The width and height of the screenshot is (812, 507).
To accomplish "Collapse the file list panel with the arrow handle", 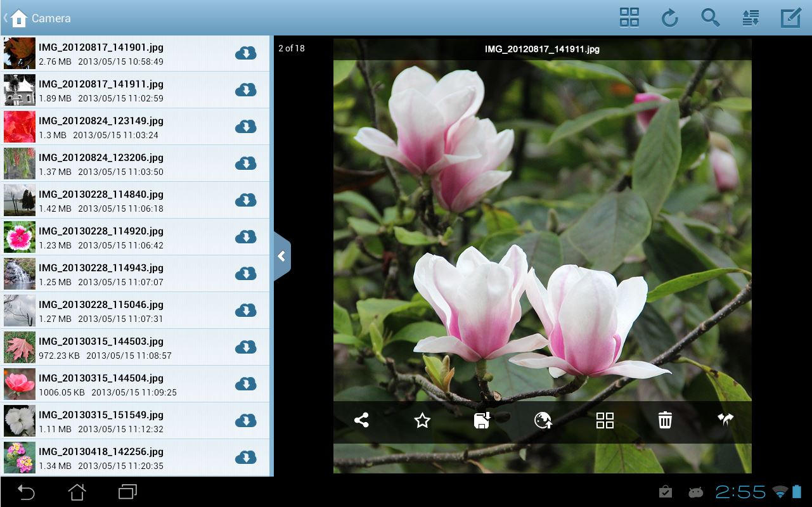I will tap(281, 256).
